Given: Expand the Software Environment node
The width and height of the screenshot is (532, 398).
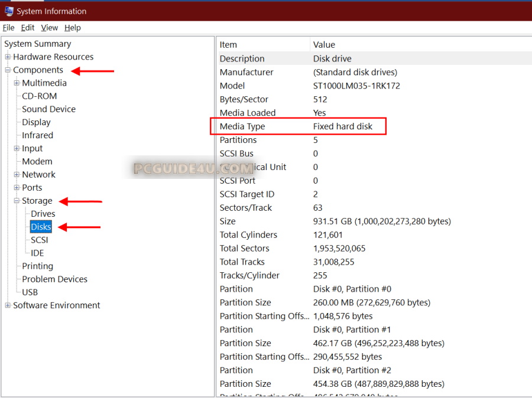Looking at the screenshot, I should [x=8, y=305].
